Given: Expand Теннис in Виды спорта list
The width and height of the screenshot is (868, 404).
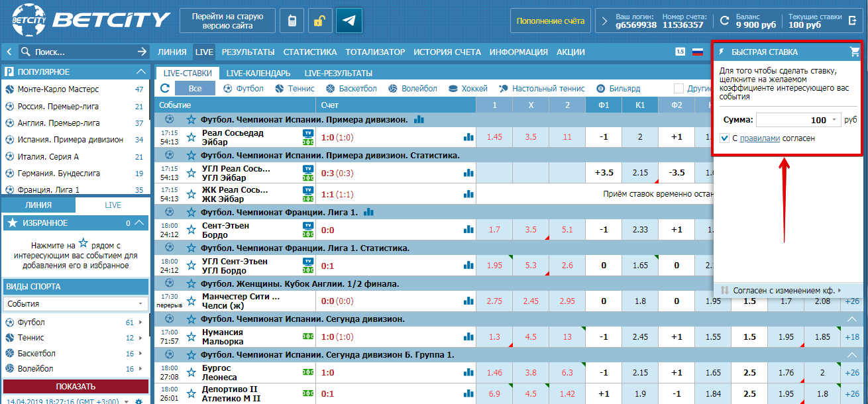Looking at the screenshot, I should (140, 338).
